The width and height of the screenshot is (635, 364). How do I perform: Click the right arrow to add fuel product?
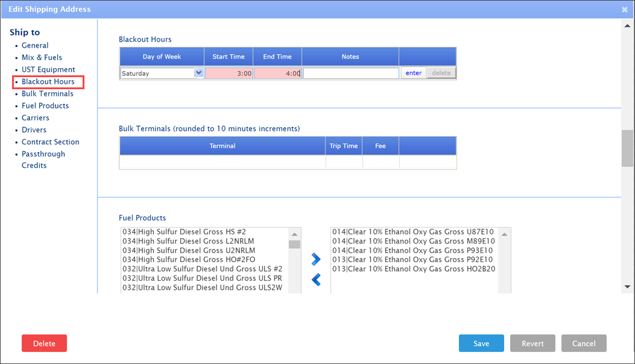316,259
